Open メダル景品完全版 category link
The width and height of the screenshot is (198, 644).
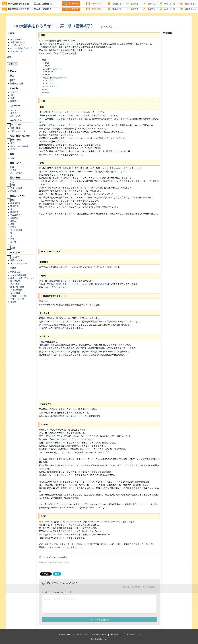[18, 275]
